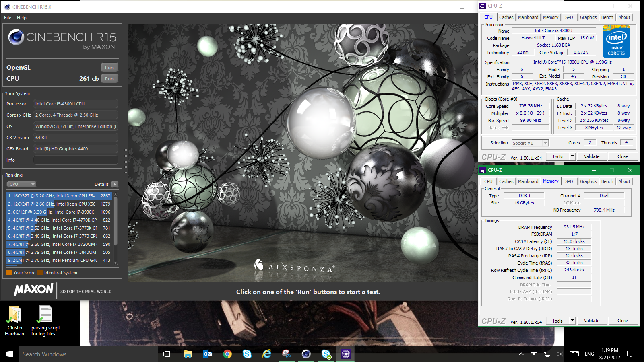
Task: Select ranking row Intel Pentium CPU G4
Action: (x=59, y=260)
